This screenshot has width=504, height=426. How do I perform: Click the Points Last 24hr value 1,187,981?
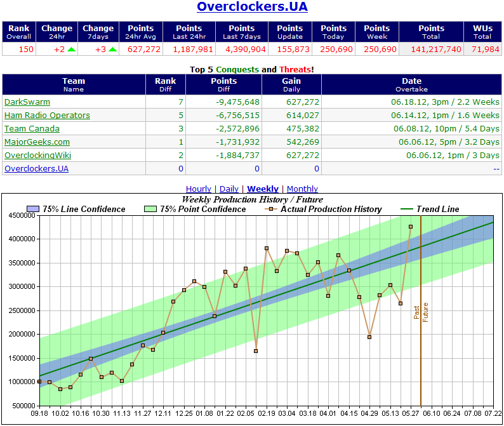[x=193, y=49]
